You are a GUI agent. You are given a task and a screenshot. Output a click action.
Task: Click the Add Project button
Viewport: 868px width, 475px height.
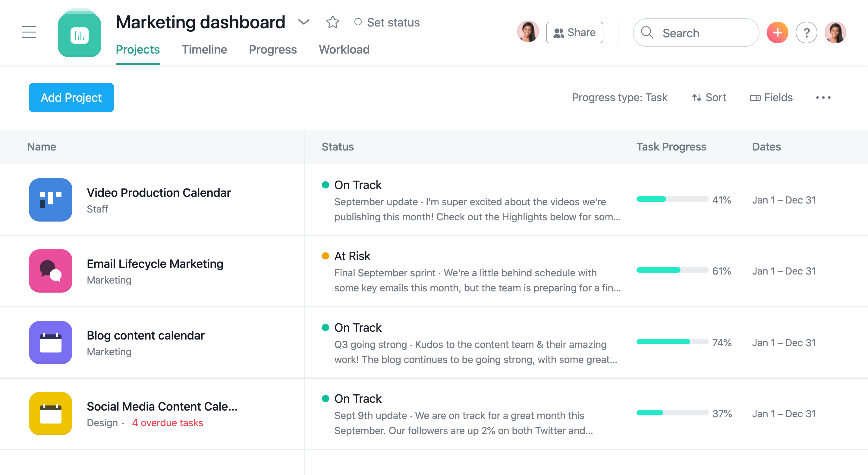(x=71, y=97)
